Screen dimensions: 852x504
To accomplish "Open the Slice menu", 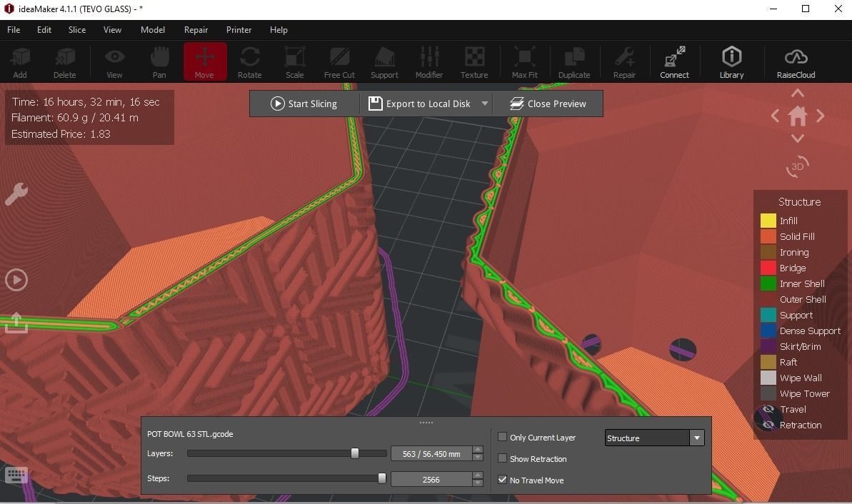I will point(77,30).
